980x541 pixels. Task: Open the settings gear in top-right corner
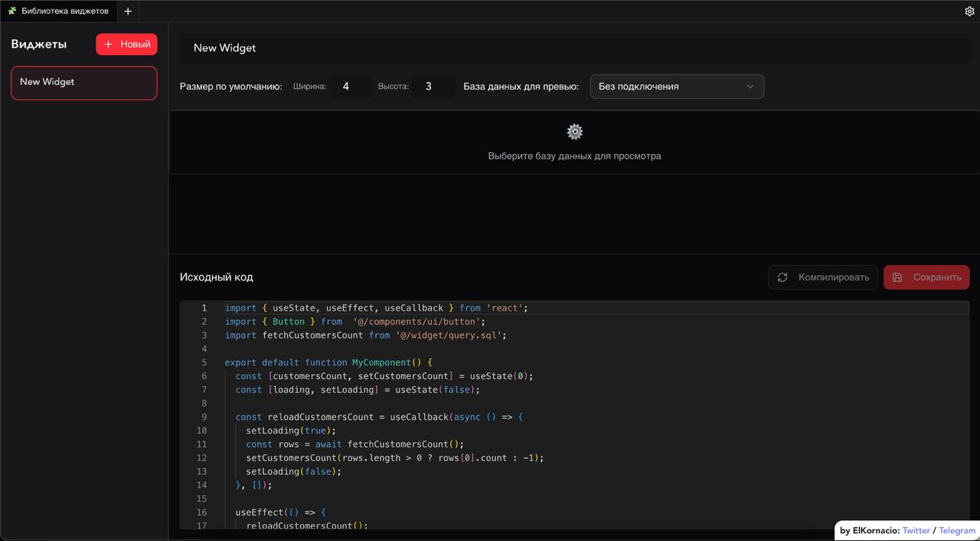(x=969, y=11)
